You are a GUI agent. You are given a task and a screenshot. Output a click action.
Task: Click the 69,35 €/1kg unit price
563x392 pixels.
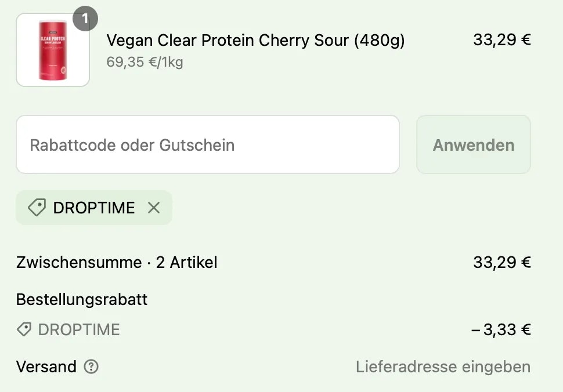coord(145,61)
